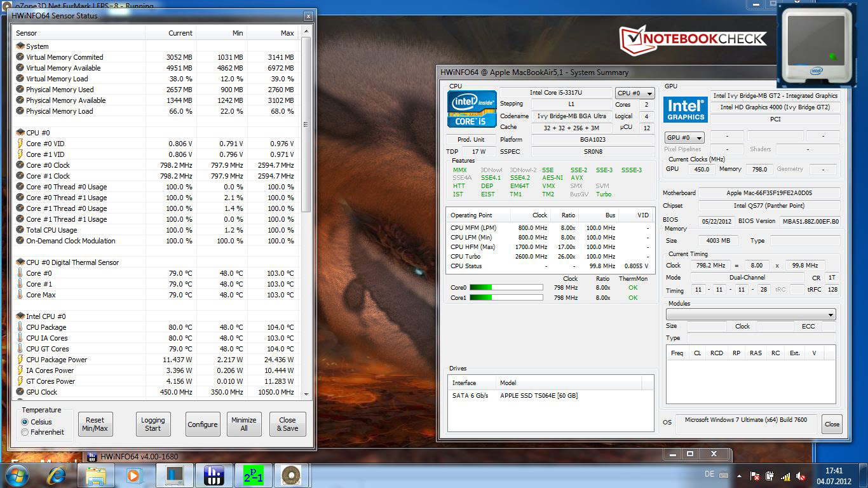Open the GPU #0 selector dropdown
The width and height of the screenshot is (868, 488).
684,138
